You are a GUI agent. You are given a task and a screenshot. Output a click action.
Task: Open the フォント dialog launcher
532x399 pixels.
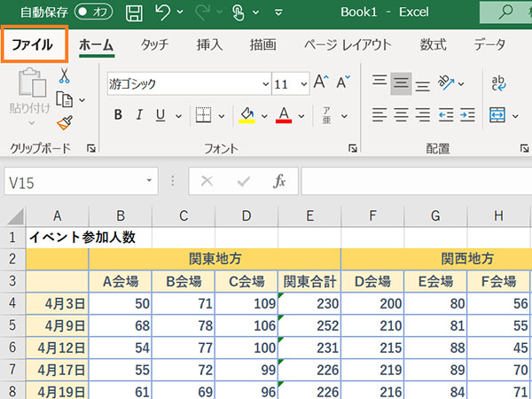(x=352, y=149)
